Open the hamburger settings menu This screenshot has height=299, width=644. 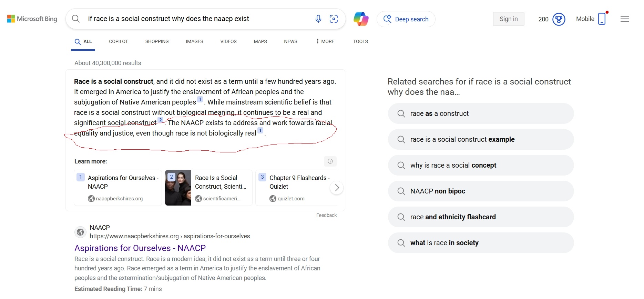pos(625,19)
